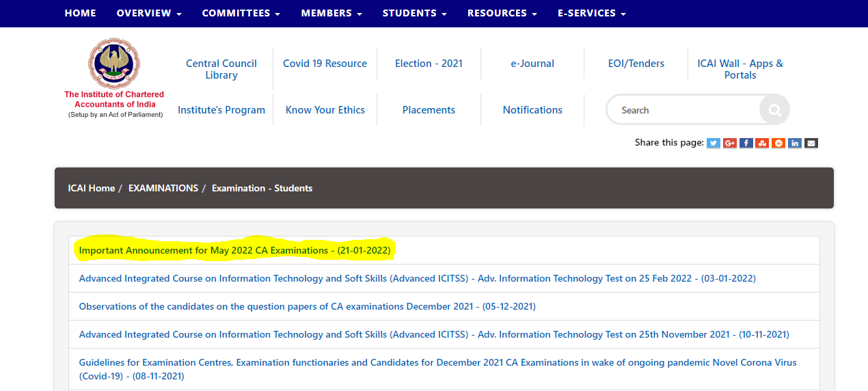This screenshot has width=868, height=391.
Task: Open Advanced ICITSS test on 25th November 2021 announcement
Action: point(434,335)
